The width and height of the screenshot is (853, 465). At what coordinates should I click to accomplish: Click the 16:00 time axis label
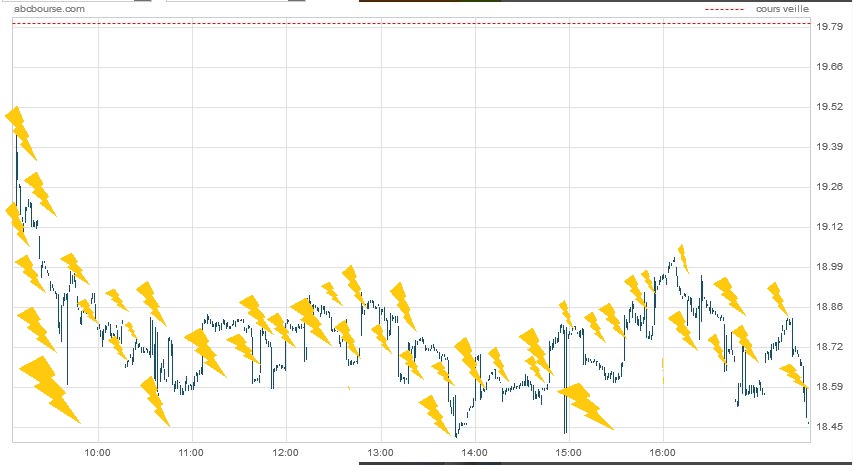point(663,452)
